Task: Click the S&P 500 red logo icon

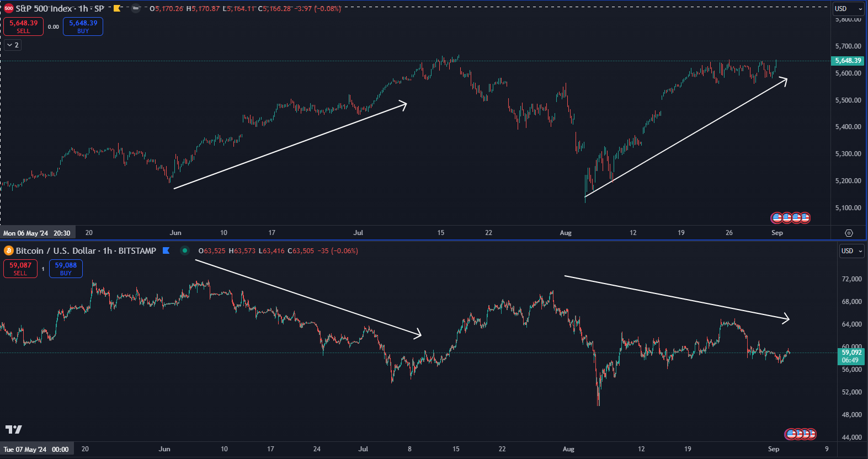Action: tap(9, 8)
